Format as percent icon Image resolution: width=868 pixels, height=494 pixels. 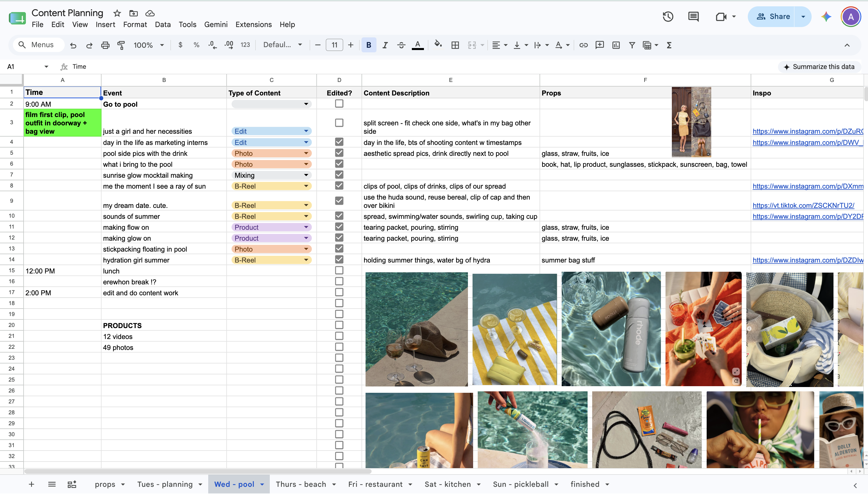coord(196,45)
